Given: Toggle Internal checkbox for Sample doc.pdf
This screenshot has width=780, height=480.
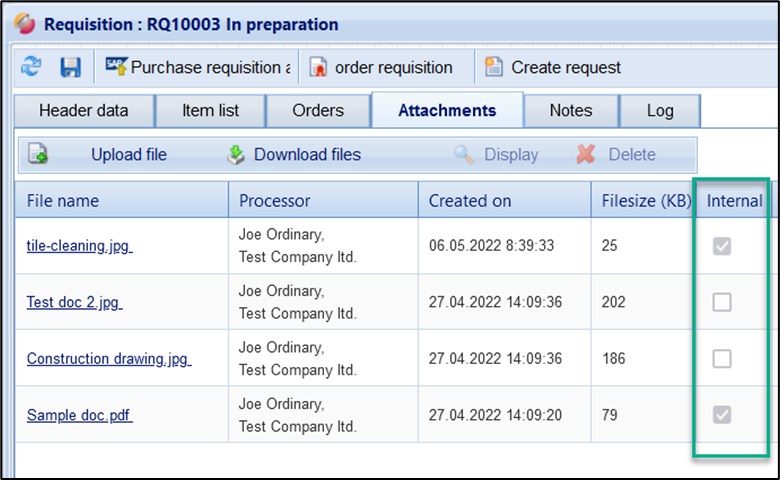Looking at the screenshot, I should [721, 414].
